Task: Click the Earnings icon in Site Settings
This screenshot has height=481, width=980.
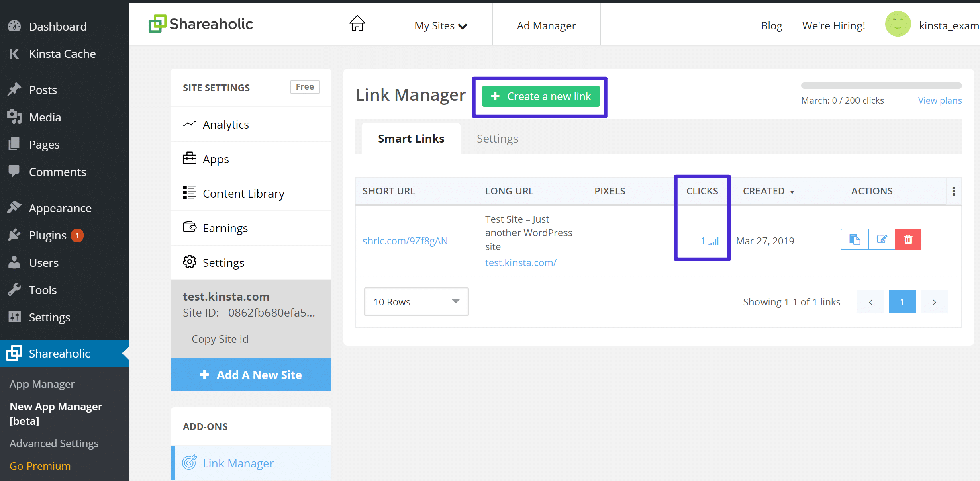Action: [190, 227]
